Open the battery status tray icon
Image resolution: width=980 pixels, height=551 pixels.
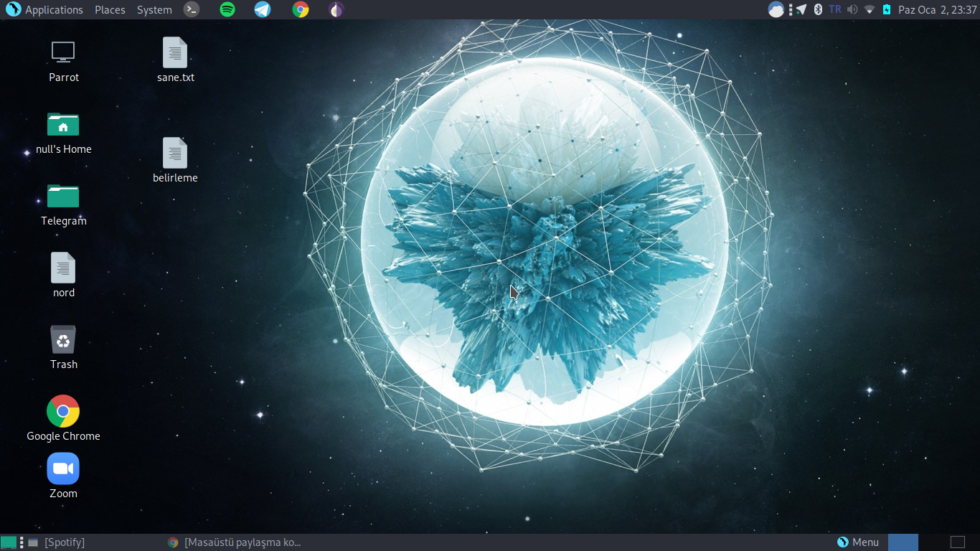pos(887,9)
